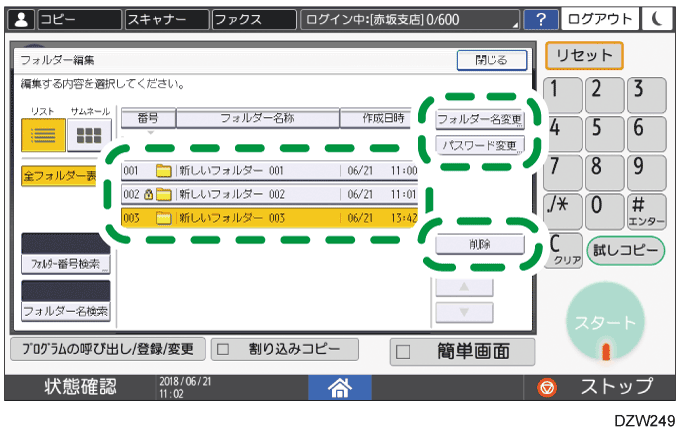The image size is (679, 431).
Task: Tap numeric key 1
Action: tap(563, 94)
